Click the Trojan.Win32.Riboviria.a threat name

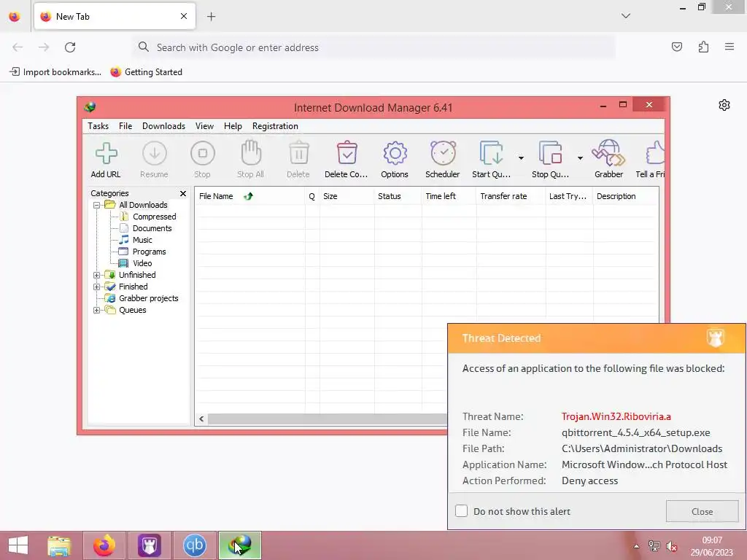(x=616, y=416)
